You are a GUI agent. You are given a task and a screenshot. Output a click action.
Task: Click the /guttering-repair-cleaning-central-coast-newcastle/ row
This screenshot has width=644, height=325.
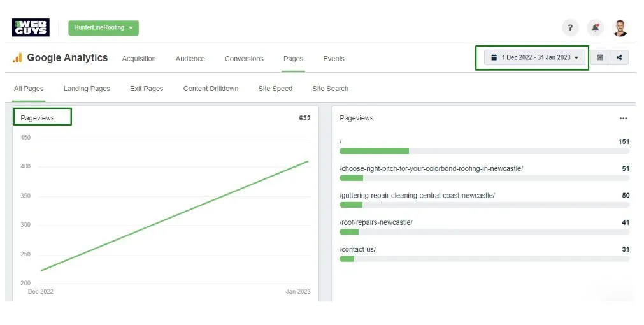click(x=484, y=201)
